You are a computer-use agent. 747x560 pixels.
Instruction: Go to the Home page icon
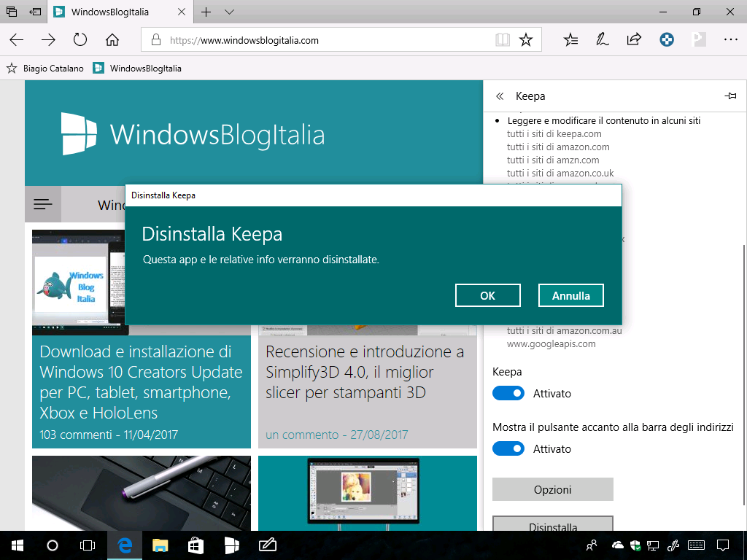coord(112,40)
